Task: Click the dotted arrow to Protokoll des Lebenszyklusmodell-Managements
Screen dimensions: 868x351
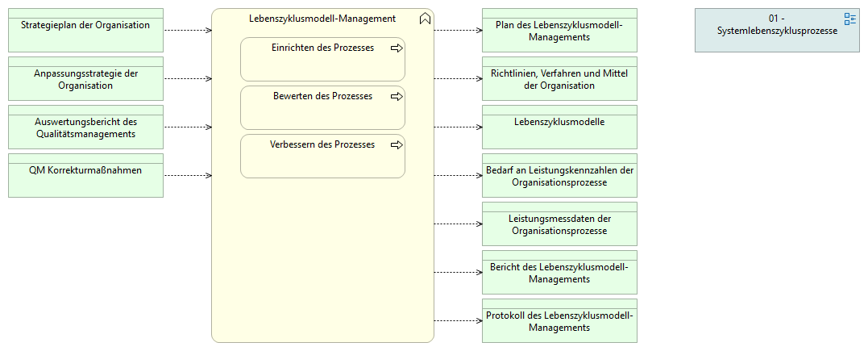Action: tap(458, 320)
